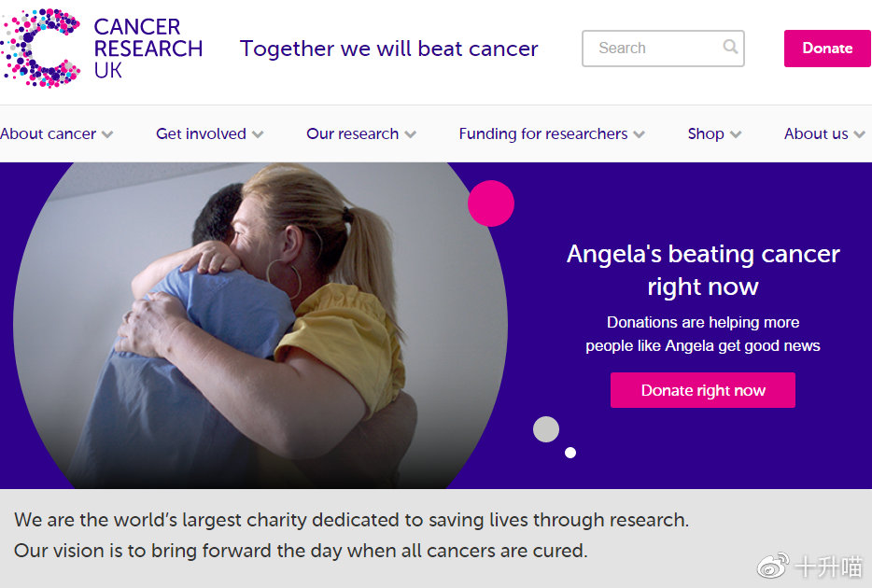
Task: Click the Weibo eye logo watermark
Action: click(x=773, y=567)
